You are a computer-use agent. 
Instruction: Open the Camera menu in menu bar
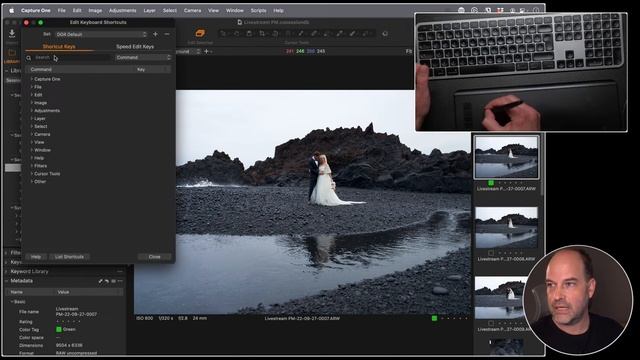coord(192,11)
